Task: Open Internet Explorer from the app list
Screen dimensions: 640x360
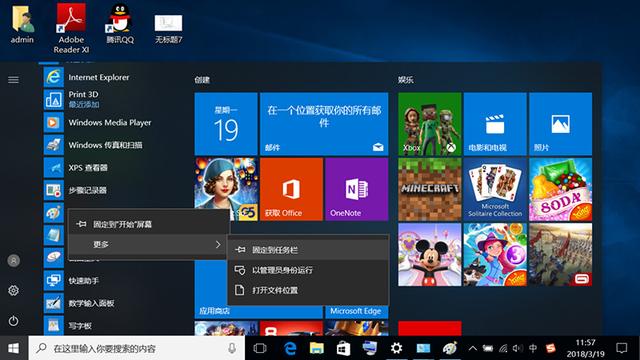Action: click(98, 77)
